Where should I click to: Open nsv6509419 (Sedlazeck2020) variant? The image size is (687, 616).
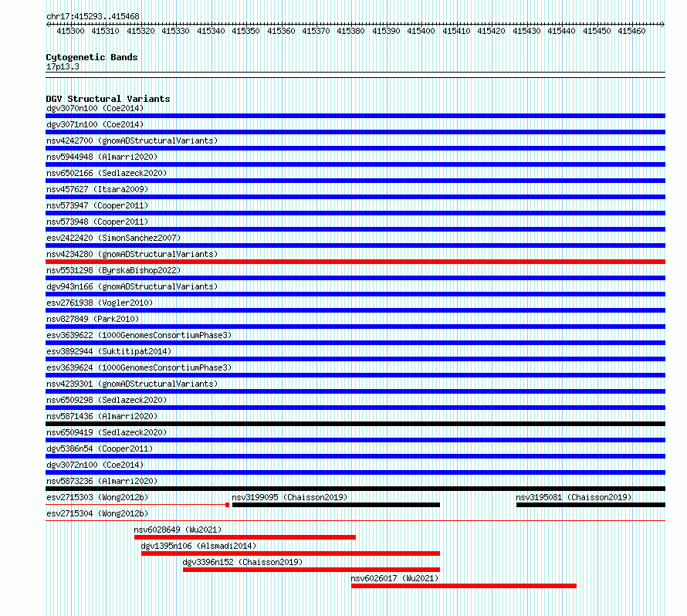click(107, 432)
